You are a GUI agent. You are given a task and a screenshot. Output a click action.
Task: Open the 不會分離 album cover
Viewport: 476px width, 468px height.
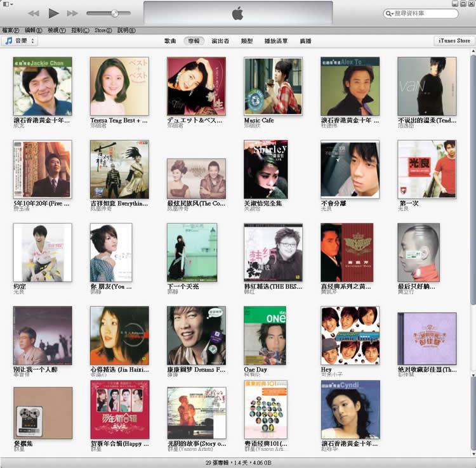click(350, 169)
